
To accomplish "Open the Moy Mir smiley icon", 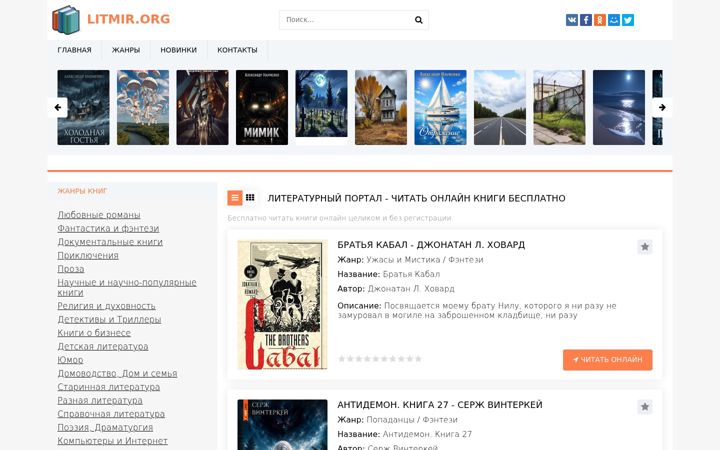I will pos(614,20).
